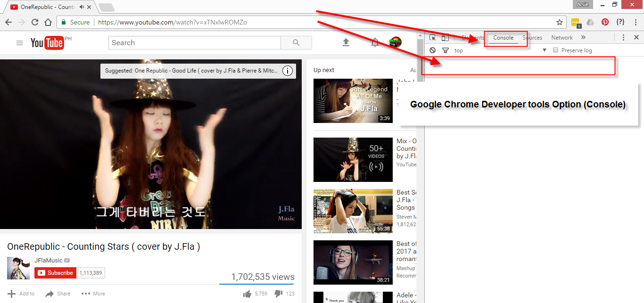The image size is (644, 303).
Task: Open the YouTube notifications bell
Action: click(375, 43)
